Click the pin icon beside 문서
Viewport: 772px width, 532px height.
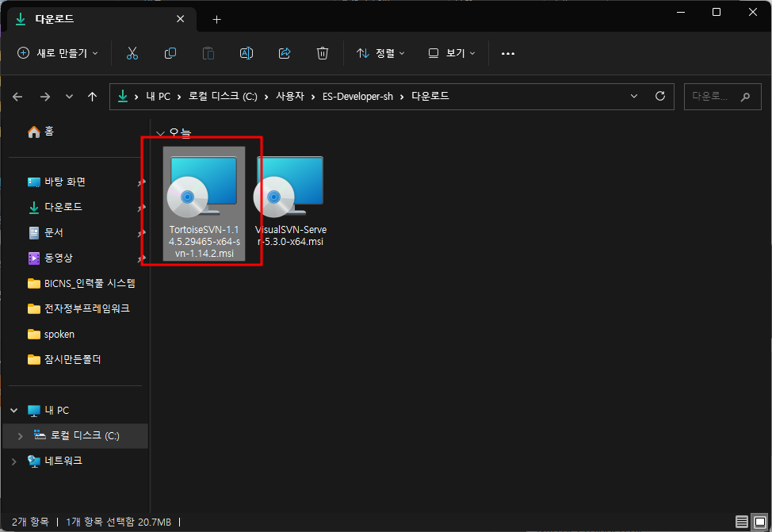pyautogui.click(x=141, y=233)
